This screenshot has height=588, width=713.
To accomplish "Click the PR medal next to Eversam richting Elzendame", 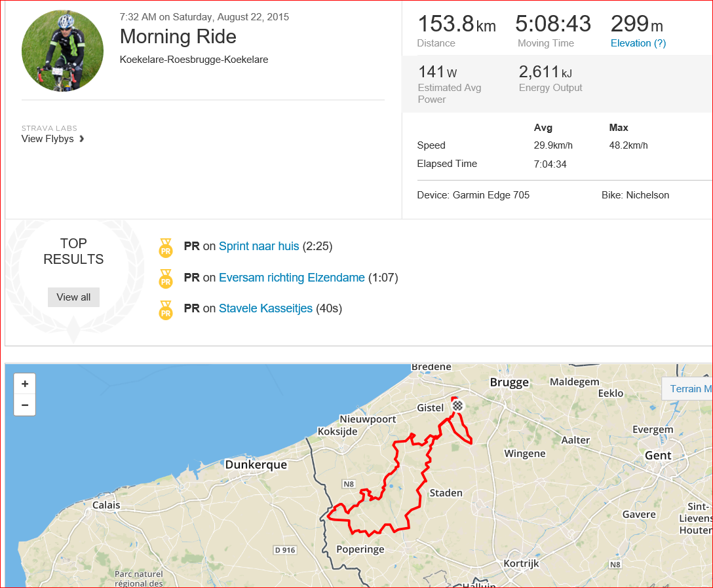I will 166,278.
